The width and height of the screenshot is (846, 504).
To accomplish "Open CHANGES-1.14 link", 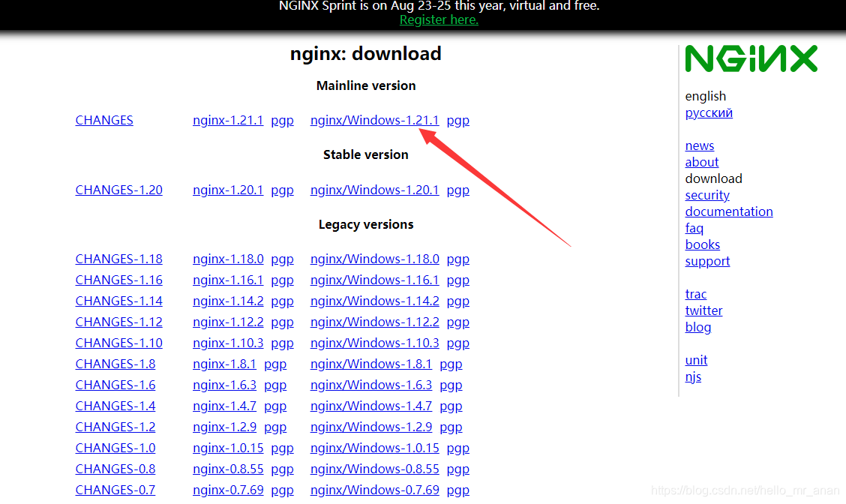I will pyautogui.click(x=118, y=301).
